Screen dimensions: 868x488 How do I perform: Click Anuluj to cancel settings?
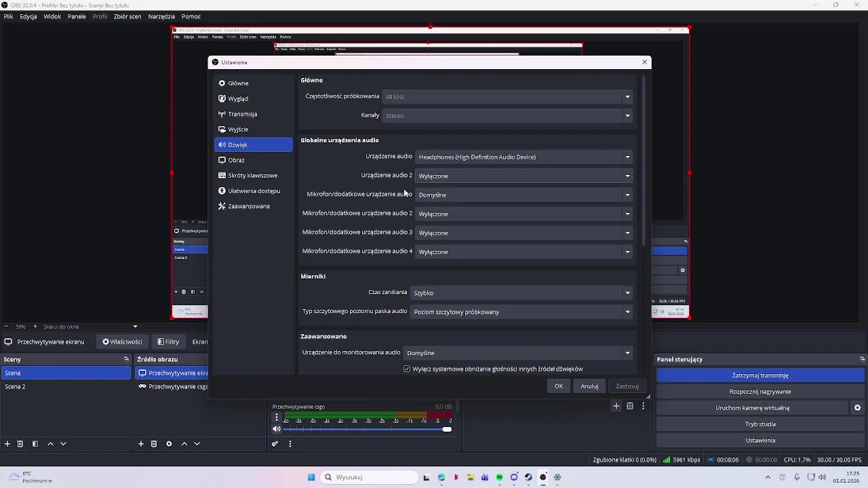point(589,386)
